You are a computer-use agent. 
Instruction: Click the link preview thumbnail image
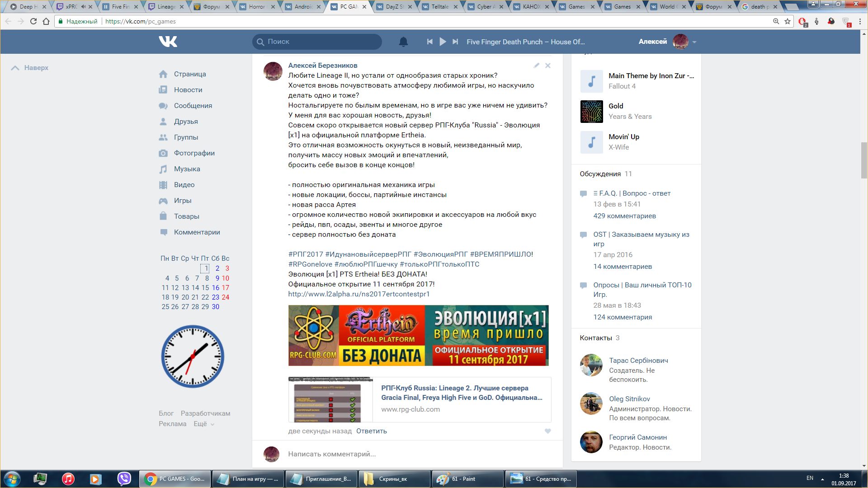coord(330,400)
